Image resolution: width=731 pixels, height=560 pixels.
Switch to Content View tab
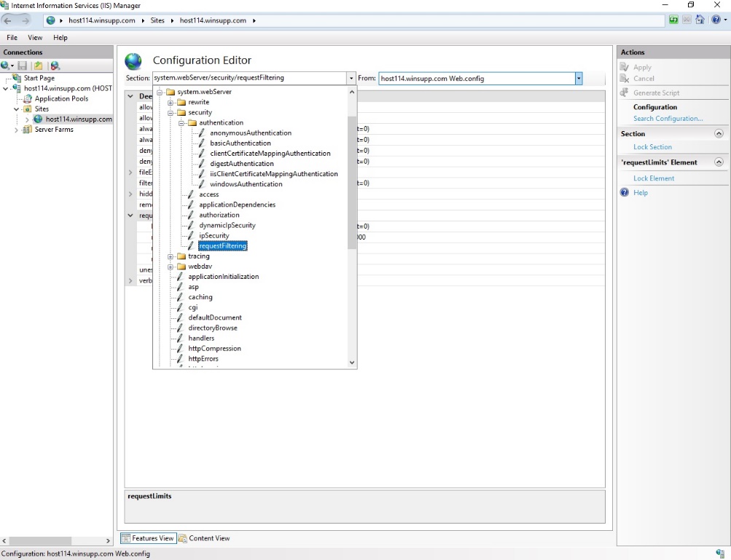(x=204, y=538)
